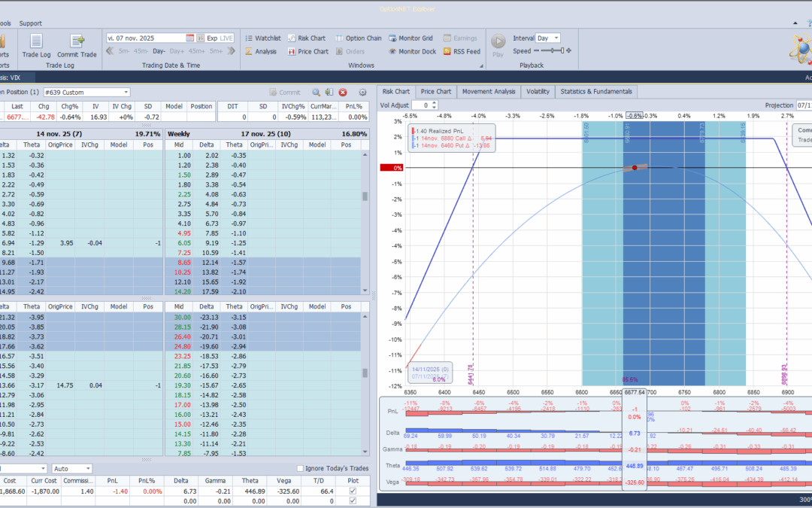Expand the Windows group launcher arrow
This screenshot has width=812, height=508.
481,65
